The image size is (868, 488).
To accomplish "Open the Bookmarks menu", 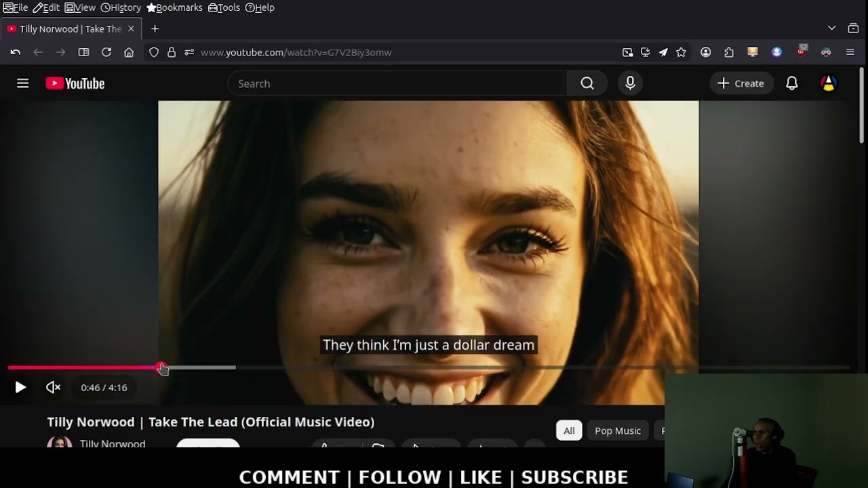I will [174, 7].
